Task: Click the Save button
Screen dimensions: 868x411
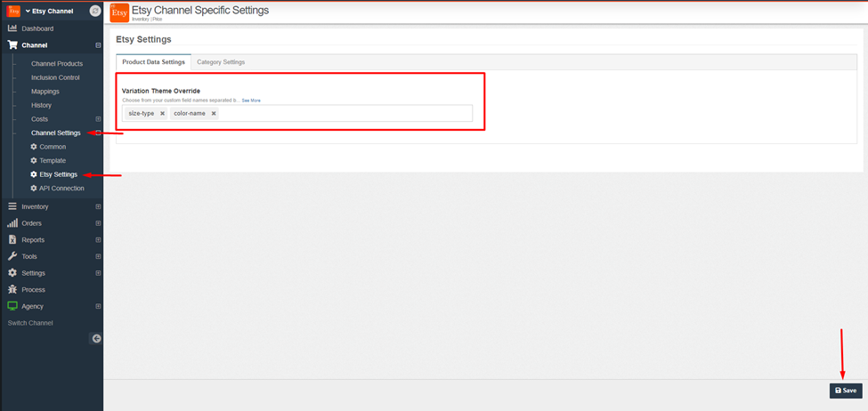Action: click(x=846, y=391)
